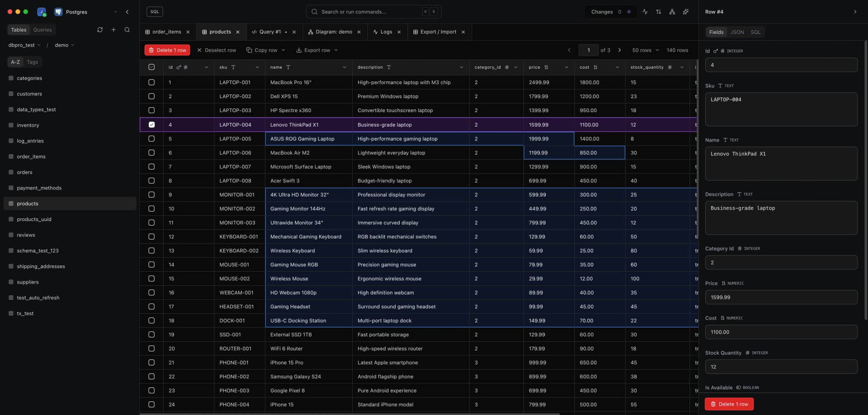Open the demo schema dropdown

65,45
